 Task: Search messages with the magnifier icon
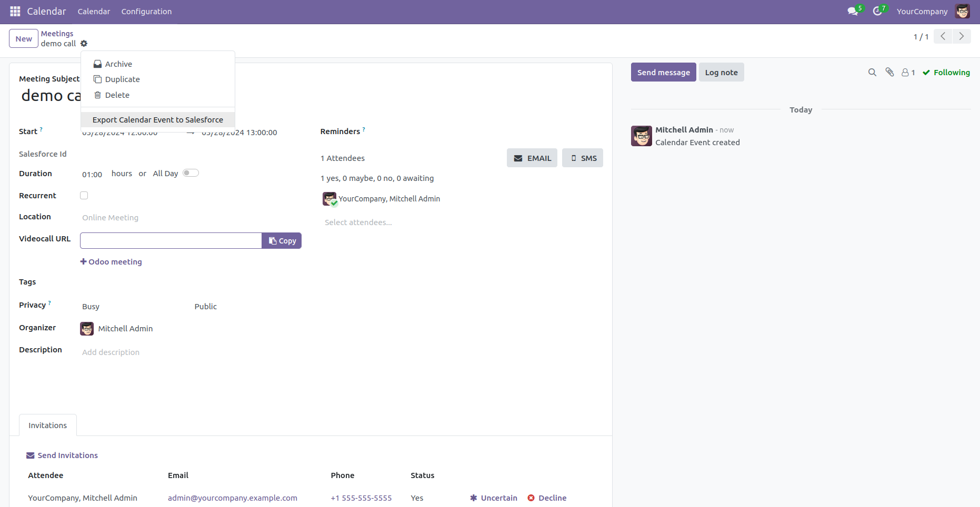(872, 73)
